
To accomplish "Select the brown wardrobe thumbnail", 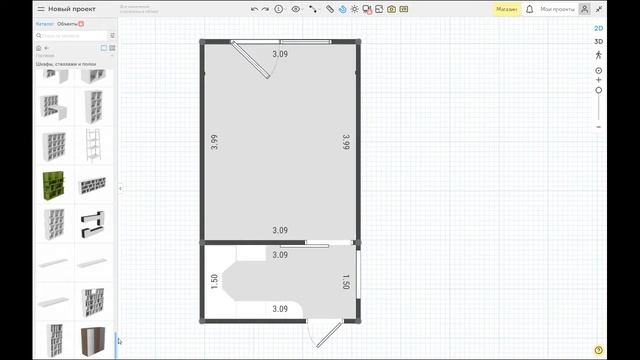I will tap(93, 341).
